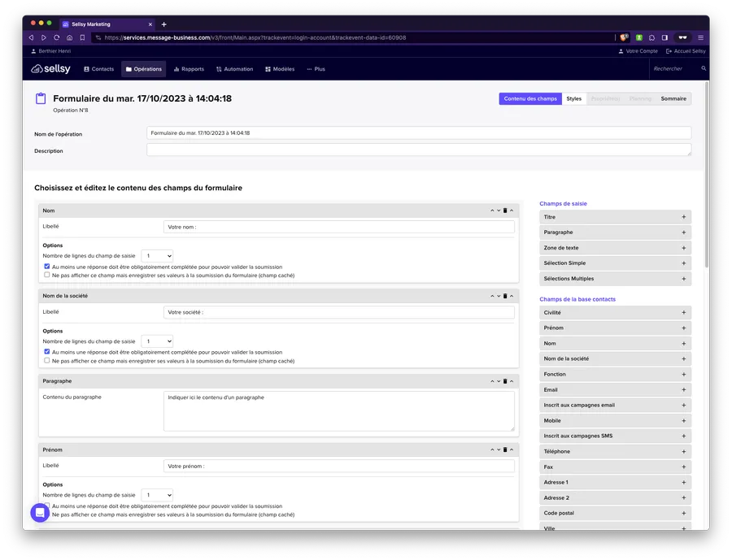Add the Email contact field with plus icon
The image size is (732, 560).
click(683, 390)
